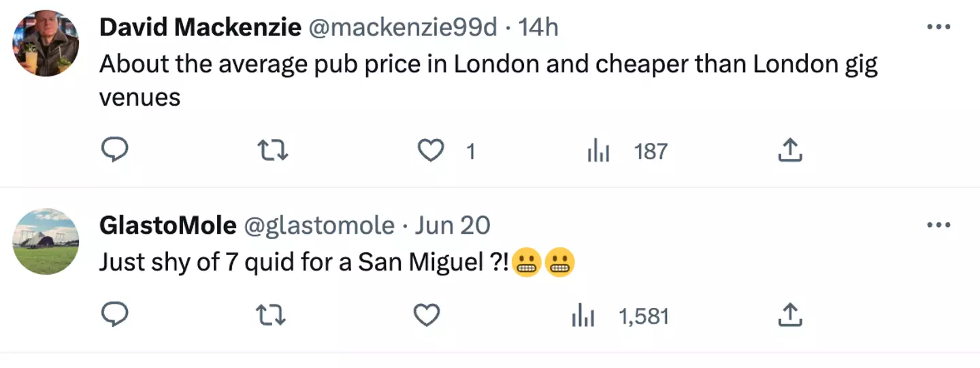
Task: Reply to GlastoMole's San Miguel tweet
Action: click(115, 316)
